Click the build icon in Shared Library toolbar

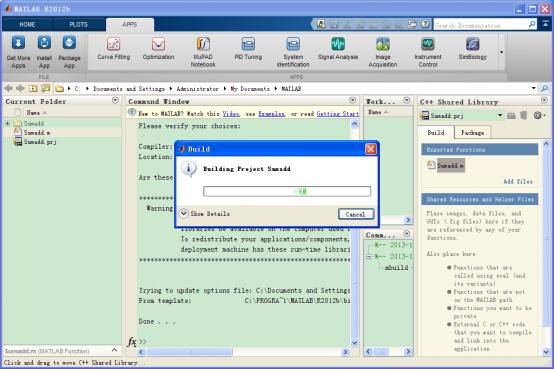coord(511,115)
